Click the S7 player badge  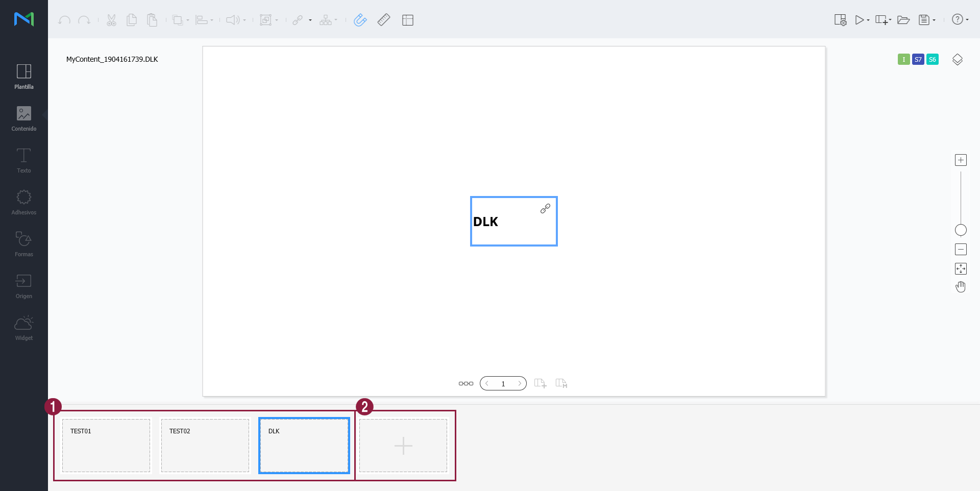point(918,59)
